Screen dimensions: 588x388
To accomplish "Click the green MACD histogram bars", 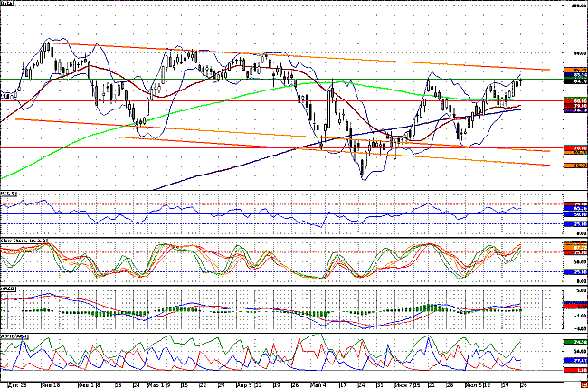I will click(432, 308).
